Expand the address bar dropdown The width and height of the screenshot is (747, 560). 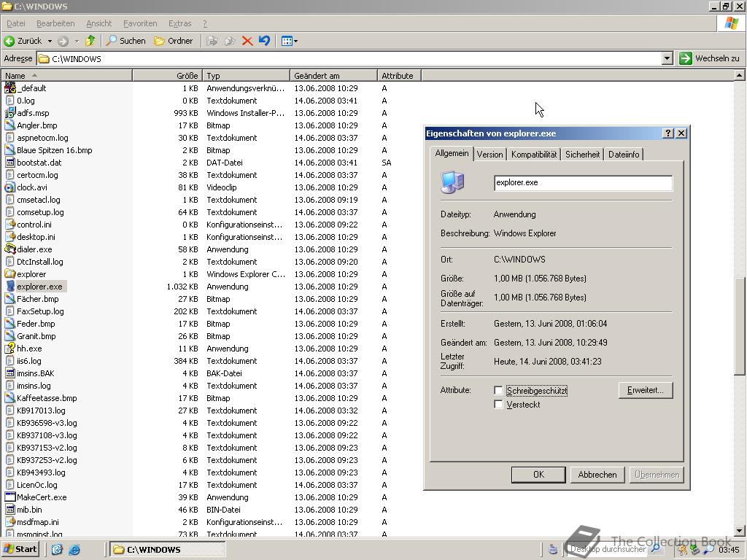(667, 58)
